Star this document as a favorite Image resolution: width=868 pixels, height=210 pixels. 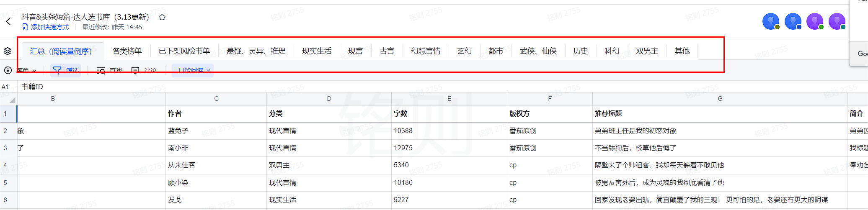(162, 17)
